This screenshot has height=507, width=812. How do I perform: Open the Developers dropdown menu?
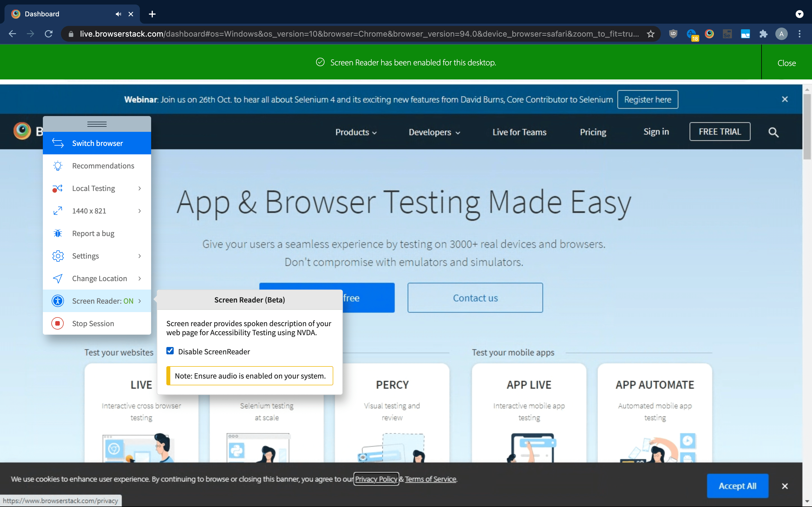(432, 132)
